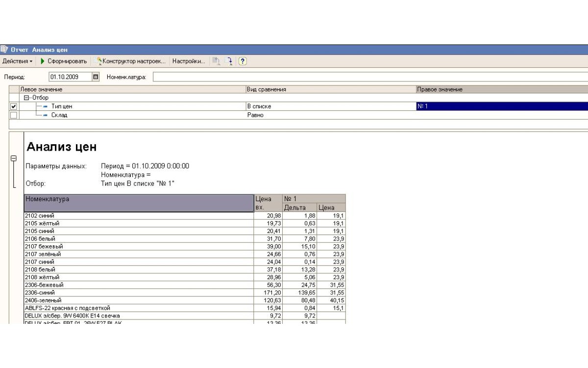Click the restore settings icon in toolbar
Screen dimensions: 588x368
[216, 61]
